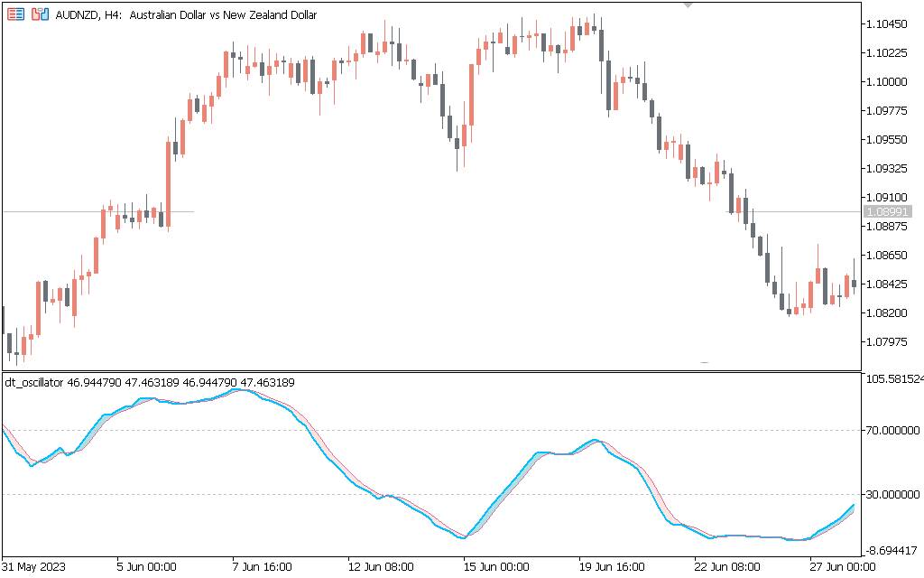Image resolution: width=924 pixels, height=578 pixels.
Task: Click the 31 May 2023 date label
Action: coord(33,567)
